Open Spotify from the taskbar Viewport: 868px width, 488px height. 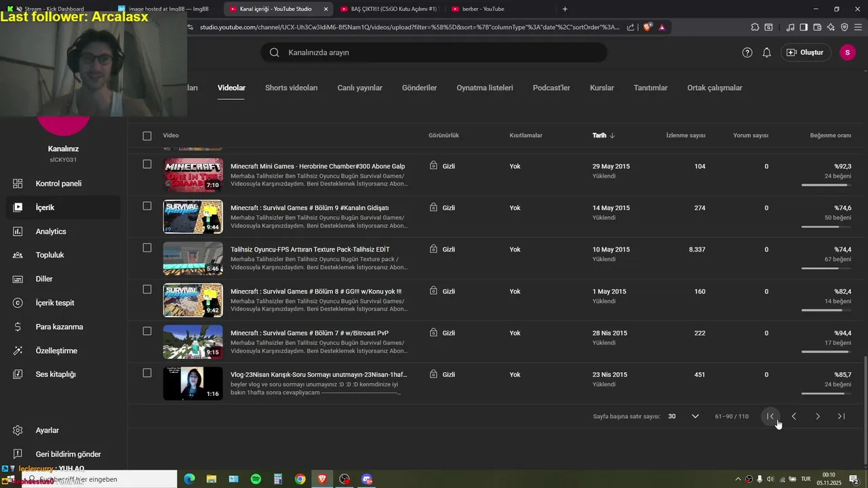click(256, 479)
